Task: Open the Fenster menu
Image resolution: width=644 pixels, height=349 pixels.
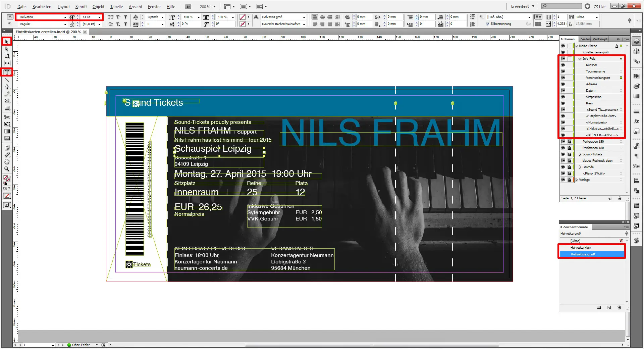Action: (x=154, y=6)
